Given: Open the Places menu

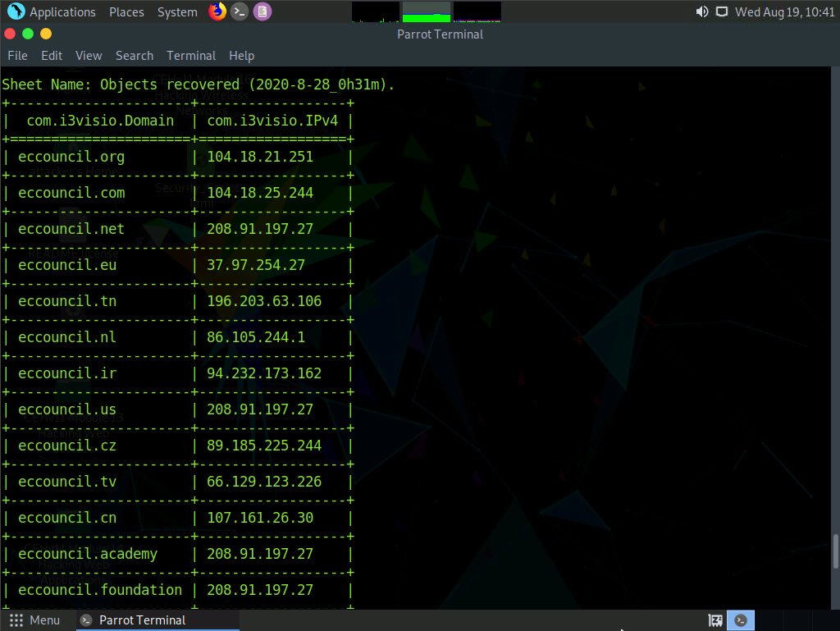Looking at the screenshot, I should 126,11.
